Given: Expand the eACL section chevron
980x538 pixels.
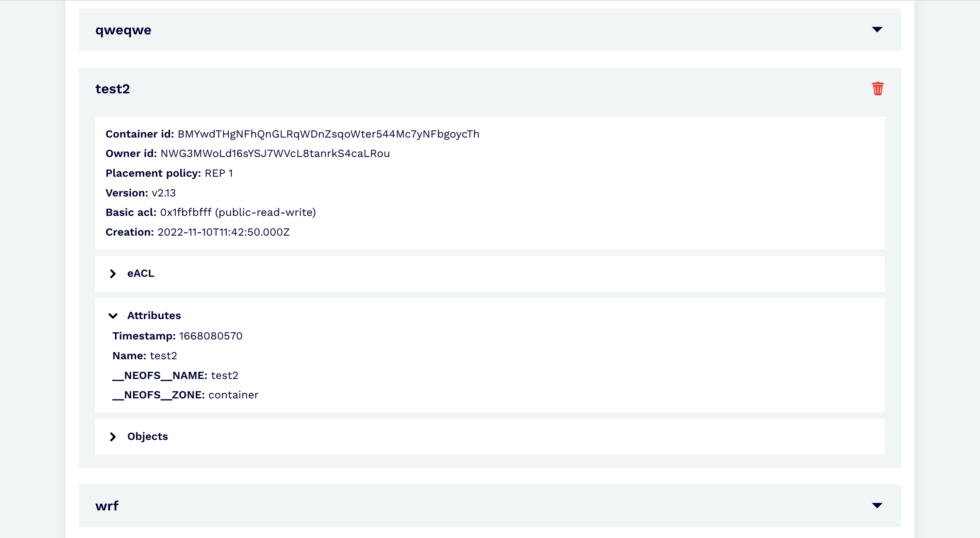Looking at the screenshot, I should [113, 274].
